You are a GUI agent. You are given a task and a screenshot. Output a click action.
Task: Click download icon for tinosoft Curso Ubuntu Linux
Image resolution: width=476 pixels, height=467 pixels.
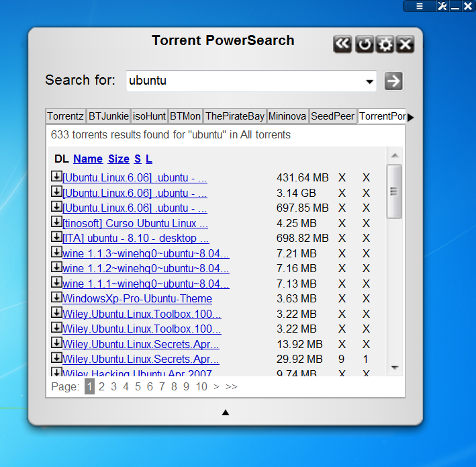tap(56, 222)
